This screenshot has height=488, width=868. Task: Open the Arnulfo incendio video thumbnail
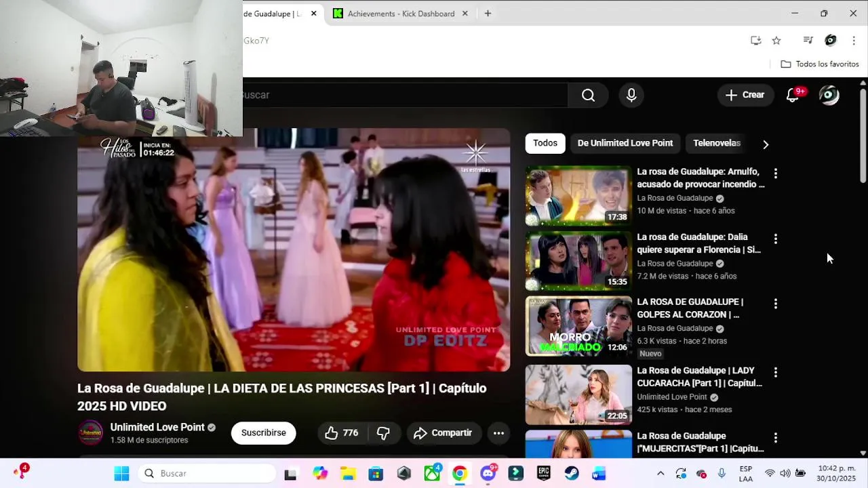[578, 196]
